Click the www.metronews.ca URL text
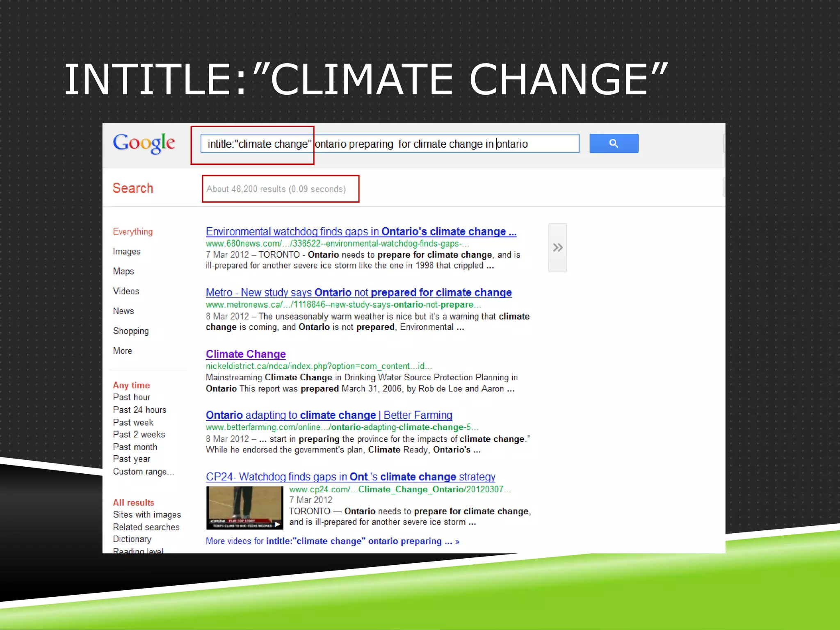The width and height of the screenshot is (840, 630). pyautogui.click(x=343, y=305)
